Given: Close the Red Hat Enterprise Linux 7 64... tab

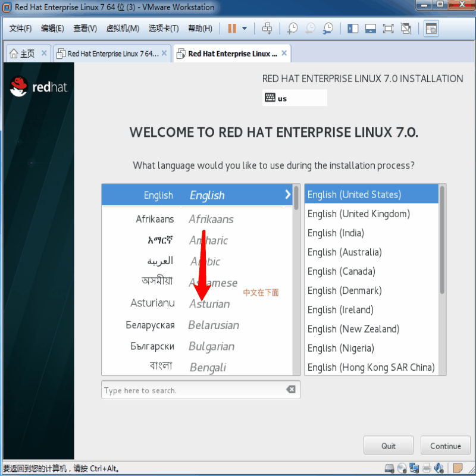Looking at the screenshot, I should 164,53.
